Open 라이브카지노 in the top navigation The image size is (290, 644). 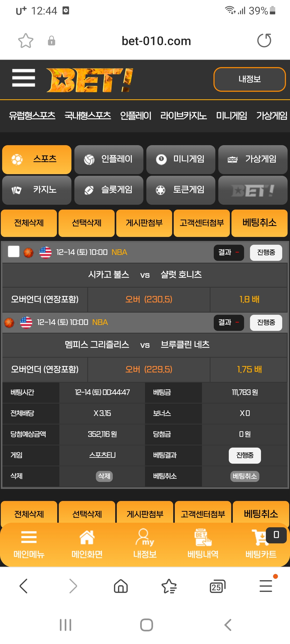coord(184,116)
